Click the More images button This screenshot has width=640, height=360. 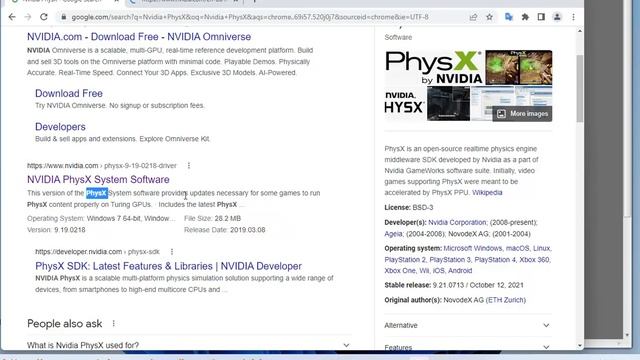(x=522, y=114)
